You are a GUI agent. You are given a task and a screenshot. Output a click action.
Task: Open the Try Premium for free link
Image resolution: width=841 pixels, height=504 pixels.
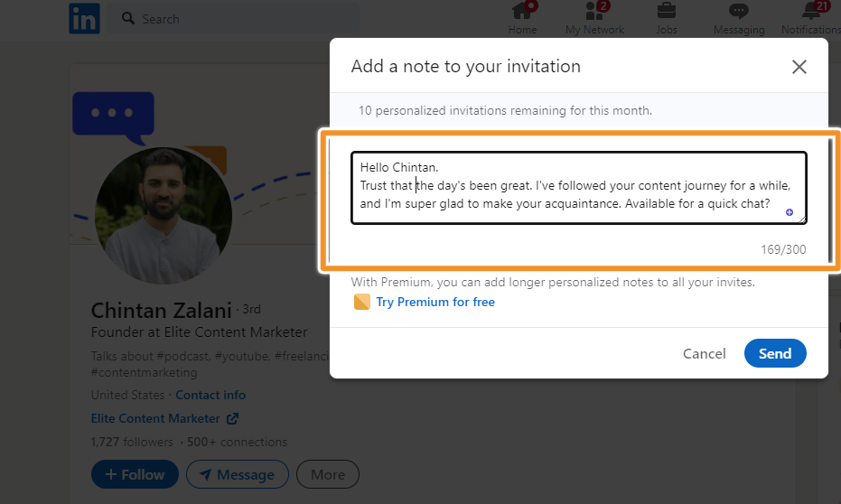[x=435, y=302]
